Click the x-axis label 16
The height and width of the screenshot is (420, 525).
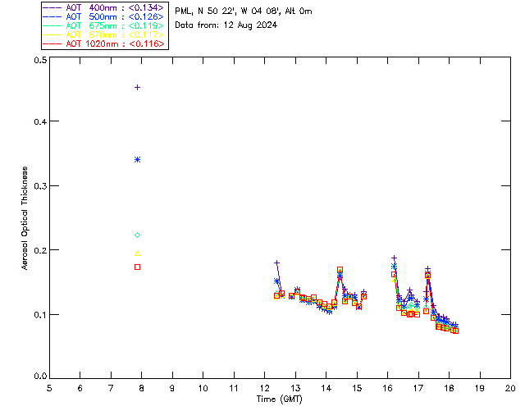[x=388, y=388]
